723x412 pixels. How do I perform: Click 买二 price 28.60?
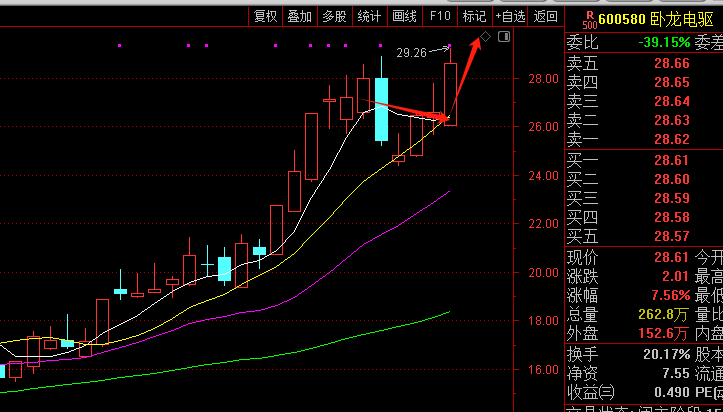pyautogui.click(x=672, y=179)
